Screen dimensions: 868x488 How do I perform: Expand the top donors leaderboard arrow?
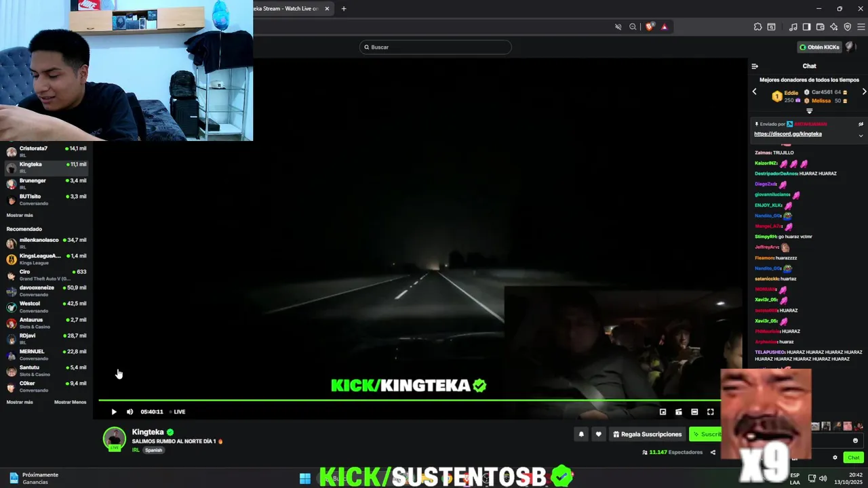point(809,111)
